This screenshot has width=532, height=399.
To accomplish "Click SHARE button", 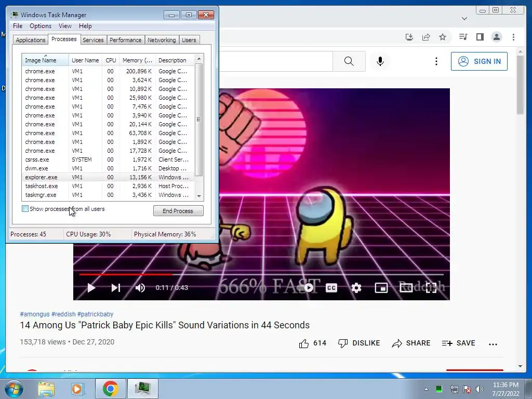I will pyautogui.click(x=411, y=343).
